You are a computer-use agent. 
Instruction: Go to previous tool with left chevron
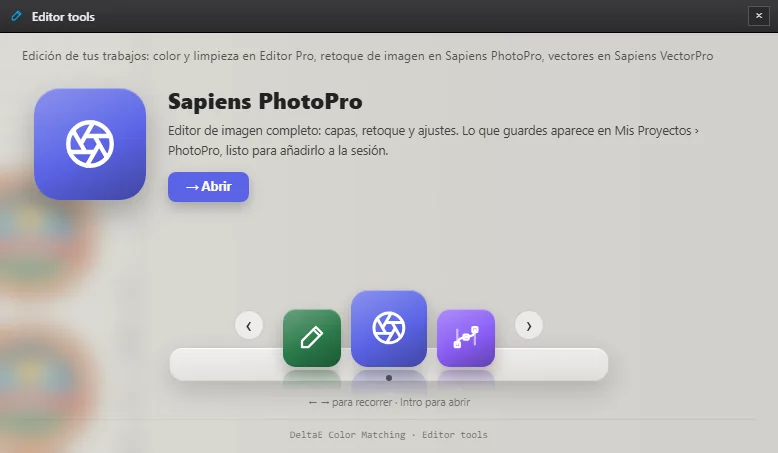pos(249,325)
